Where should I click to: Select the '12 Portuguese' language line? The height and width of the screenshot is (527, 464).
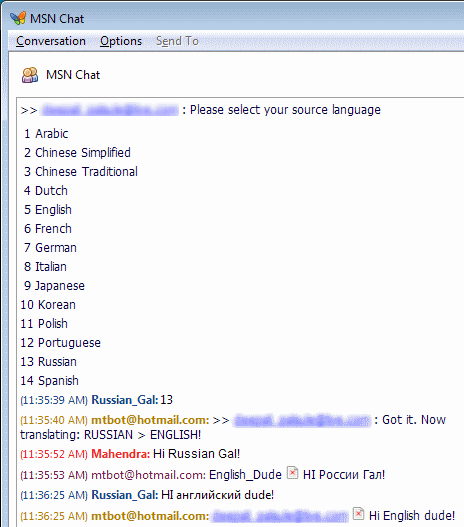[60, 343]
